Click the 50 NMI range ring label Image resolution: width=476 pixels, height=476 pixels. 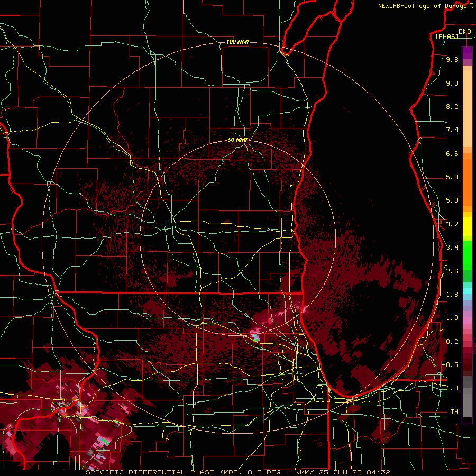point(237,140)
